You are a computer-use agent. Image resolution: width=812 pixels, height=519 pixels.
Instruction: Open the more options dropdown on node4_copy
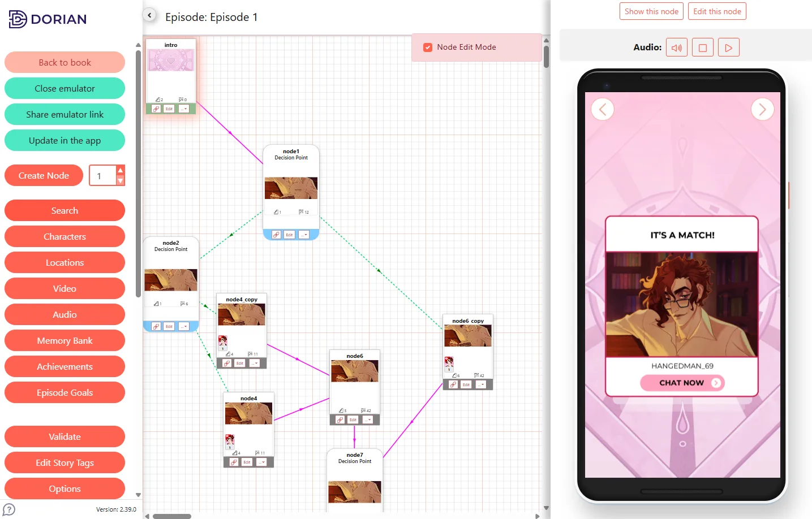click(x=254, y=363)
